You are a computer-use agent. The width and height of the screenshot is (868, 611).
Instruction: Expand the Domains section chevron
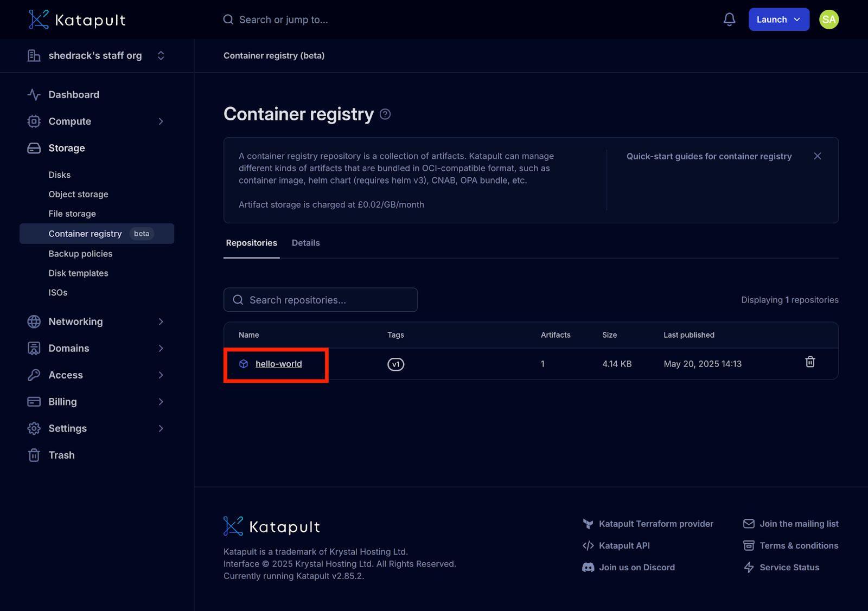(161, 348)
